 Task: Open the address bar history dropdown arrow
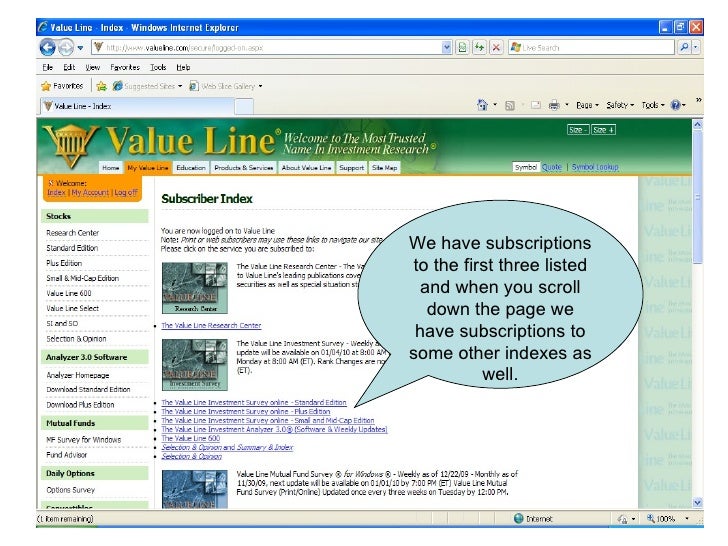tap(447, 47)
